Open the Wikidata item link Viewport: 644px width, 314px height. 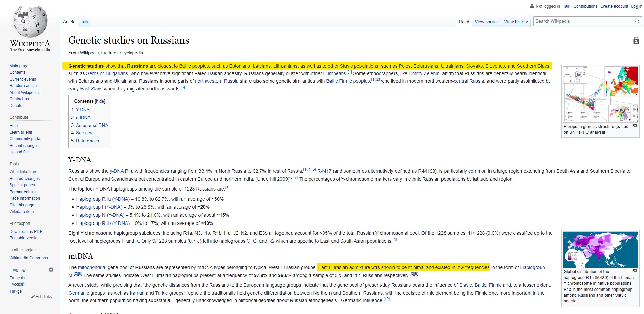tap(21, 212)
